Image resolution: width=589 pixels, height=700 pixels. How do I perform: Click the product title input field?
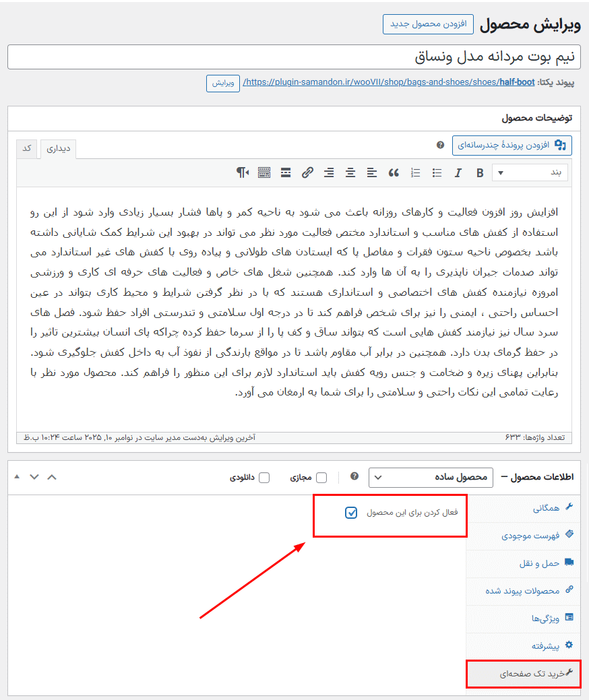pyautogui.click(x=294, y=57)
